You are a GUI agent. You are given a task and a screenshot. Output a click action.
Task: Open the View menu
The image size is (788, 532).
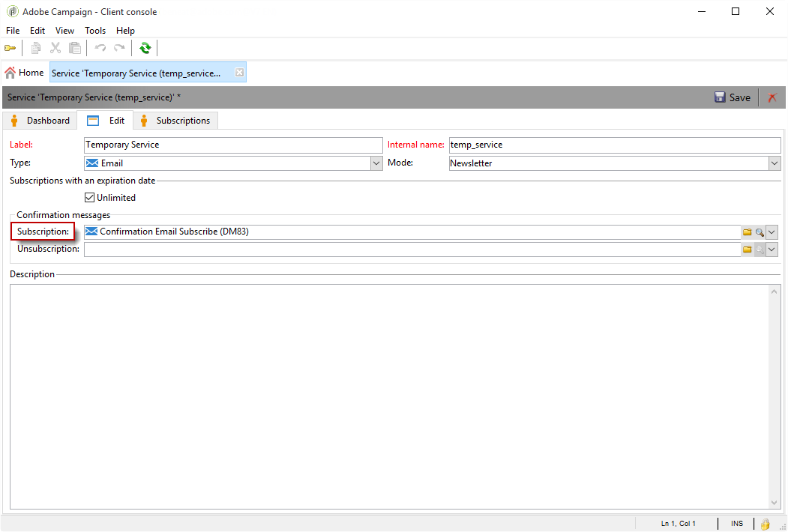(64, 31)
